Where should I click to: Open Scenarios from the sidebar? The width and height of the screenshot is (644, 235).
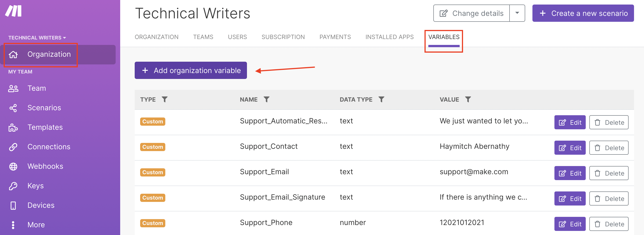click(44, 108)
